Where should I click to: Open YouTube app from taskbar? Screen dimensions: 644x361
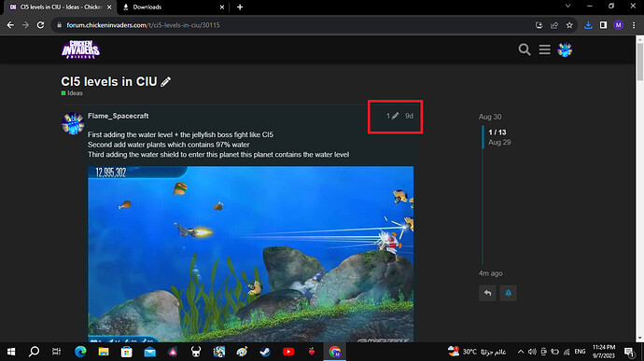(288, 352)
